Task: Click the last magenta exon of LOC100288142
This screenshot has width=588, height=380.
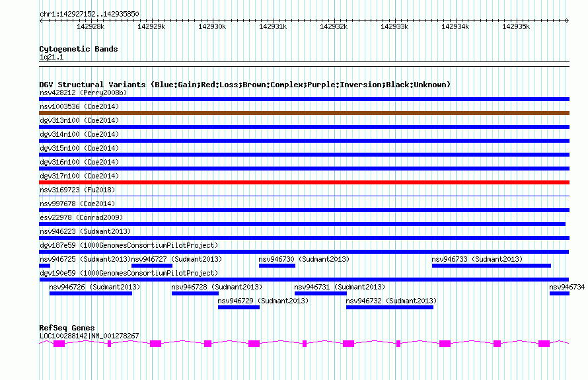Action: pyautogui.click(x=544, y=344)
